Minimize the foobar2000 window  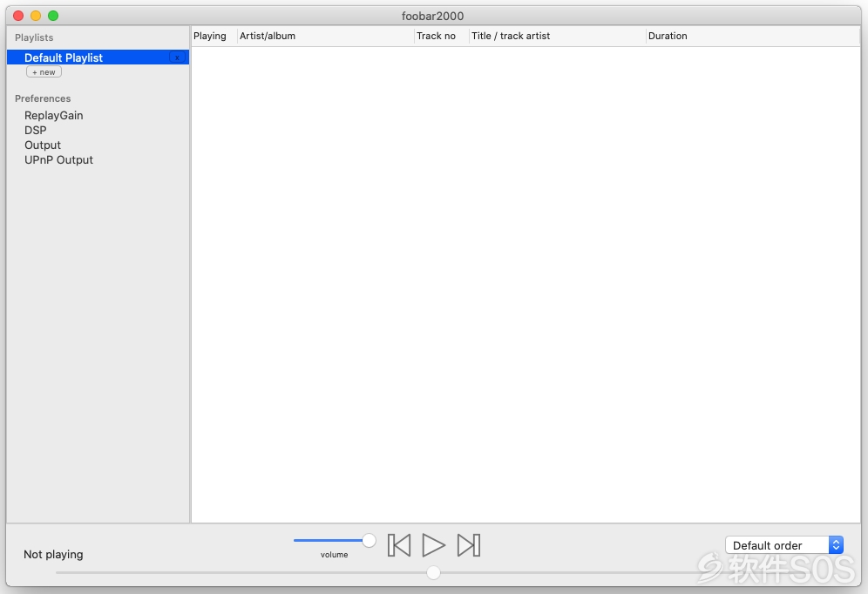tap(36, 16)
